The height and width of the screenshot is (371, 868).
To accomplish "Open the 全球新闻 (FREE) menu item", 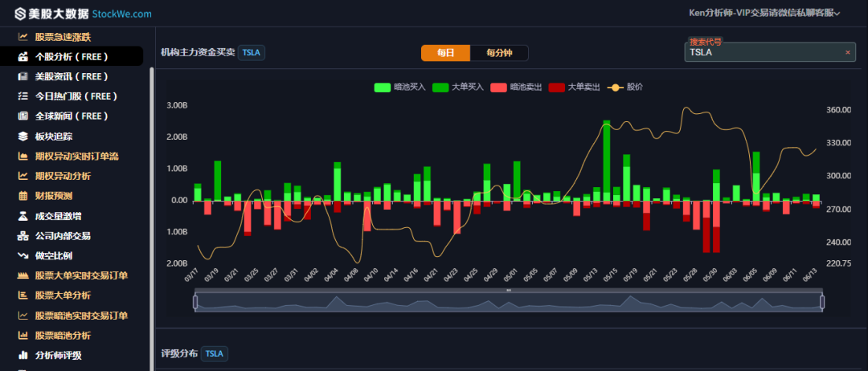I will pyautogui.click(x=72, y=116).
